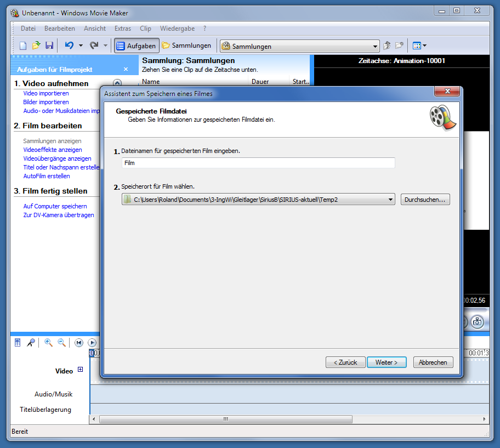Minimize the Windows Movie Maker window
Screen dimensions: 500x448
(442, 11)
